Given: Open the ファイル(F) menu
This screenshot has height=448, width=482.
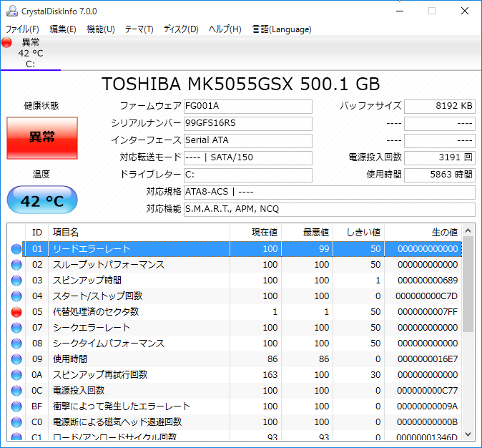Looking at the screenshot, I should tap(22, 29).
